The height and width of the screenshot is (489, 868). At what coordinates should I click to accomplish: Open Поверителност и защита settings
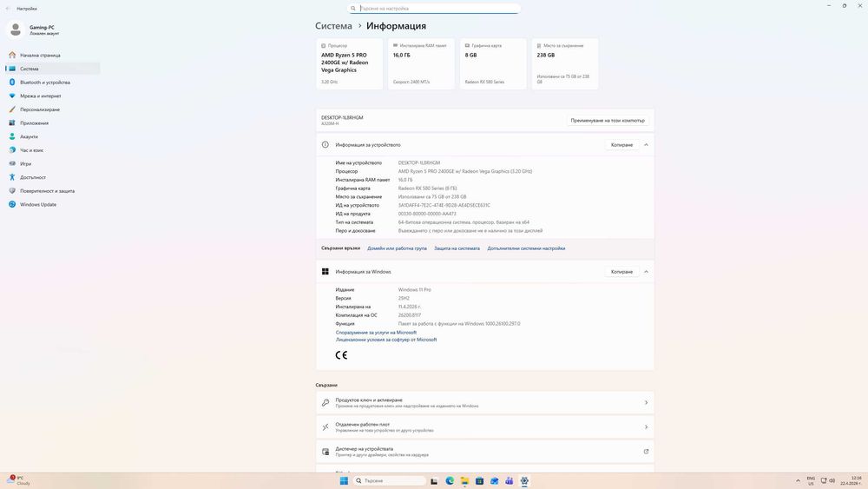pos(47,191)
